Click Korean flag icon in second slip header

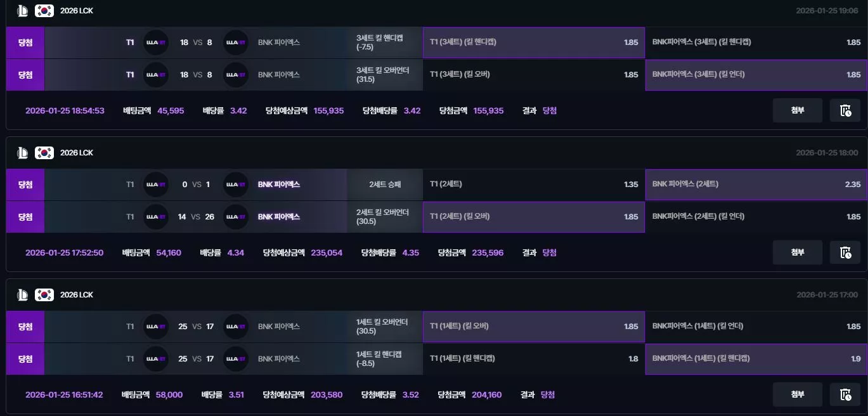point(44,153)
